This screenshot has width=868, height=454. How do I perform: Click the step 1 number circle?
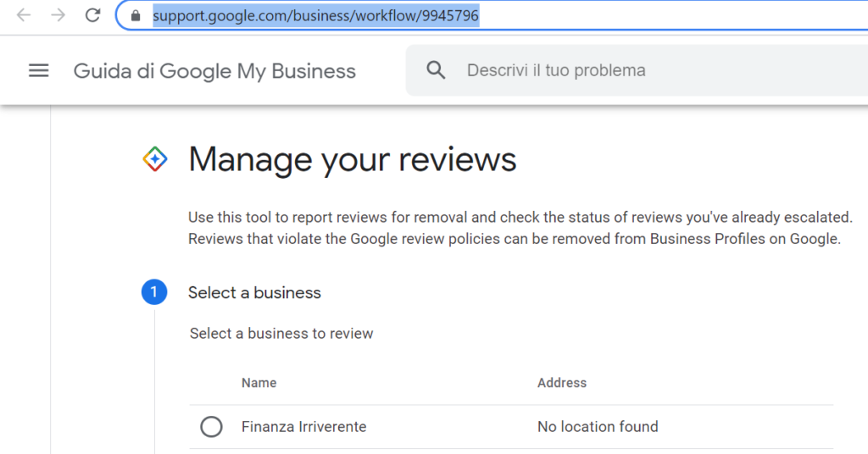(154, 293)
